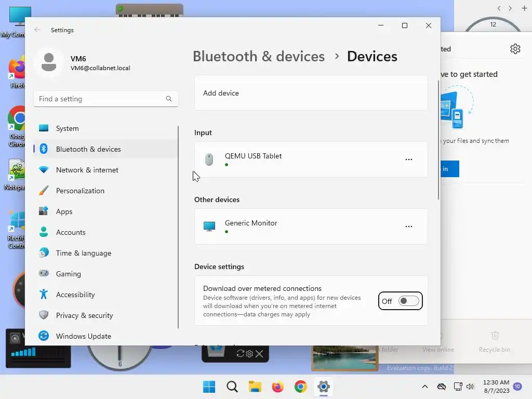Launch Firefox from the taskbar
Image resolution: width=532 pixels, height=399 pixels.
pos(277,387)
